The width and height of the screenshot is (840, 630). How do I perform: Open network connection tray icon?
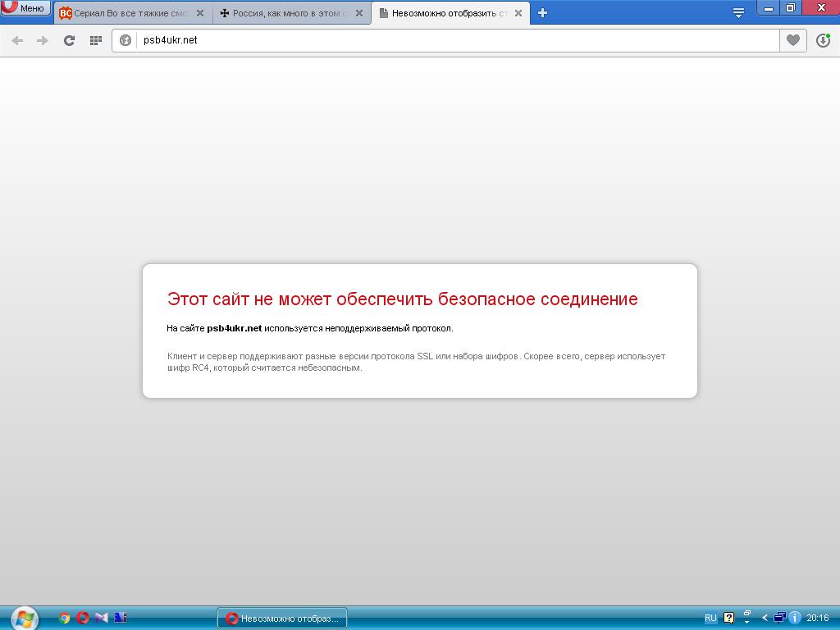[x=780, y=618]
